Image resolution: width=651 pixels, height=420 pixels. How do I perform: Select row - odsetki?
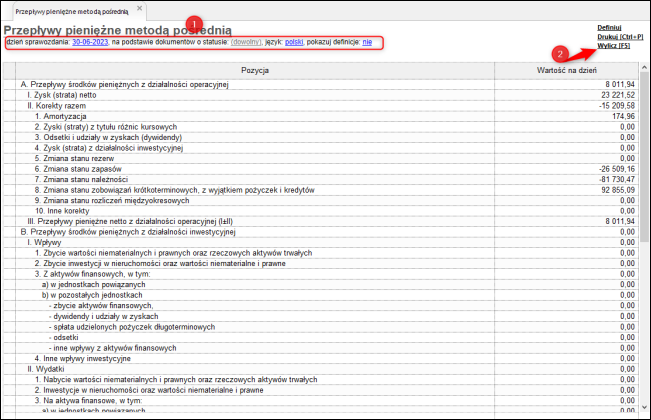(x=321, y=337)
